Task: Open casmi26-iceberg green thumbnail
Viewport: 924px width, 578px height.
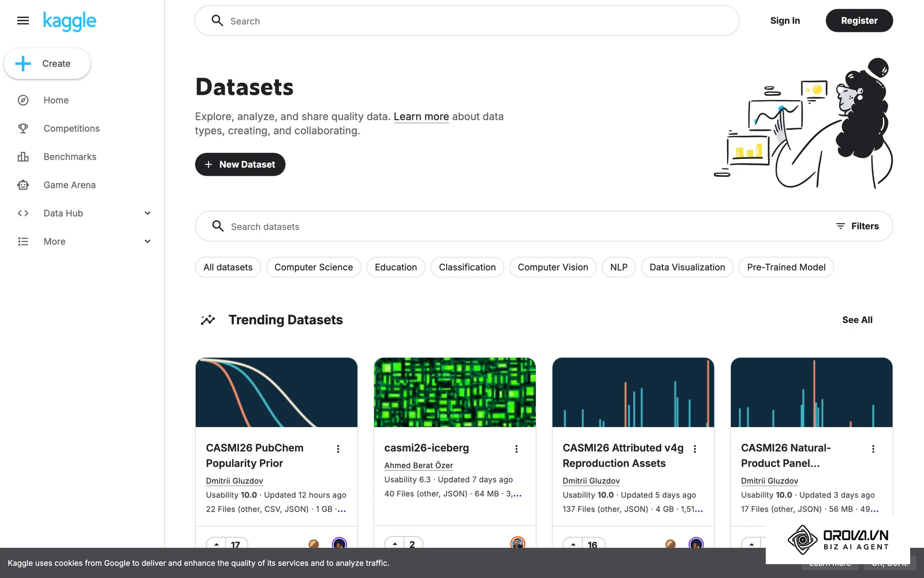Action: point(455,392)
